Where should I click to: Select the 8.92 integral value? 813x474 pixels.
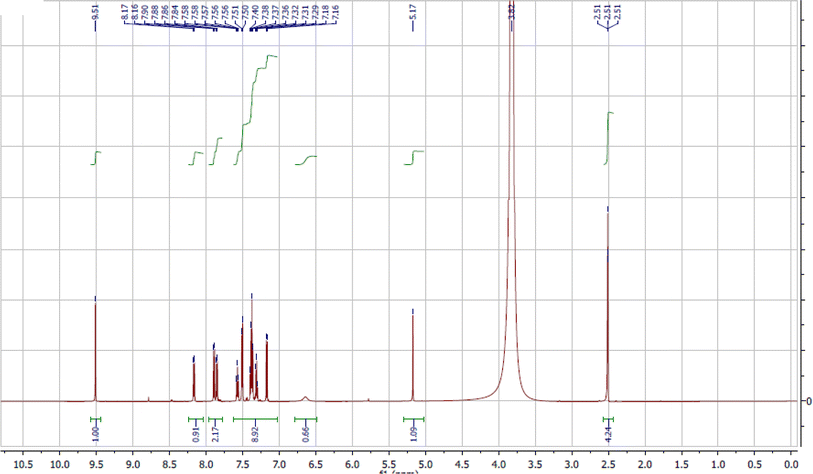255,434
